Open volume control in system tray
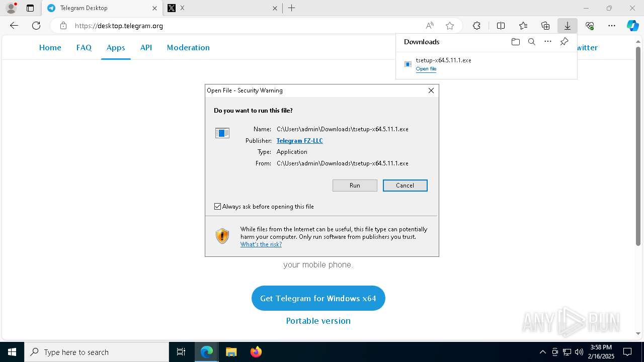This screenshot has width=644, height=362. click(x=579, y=352)
